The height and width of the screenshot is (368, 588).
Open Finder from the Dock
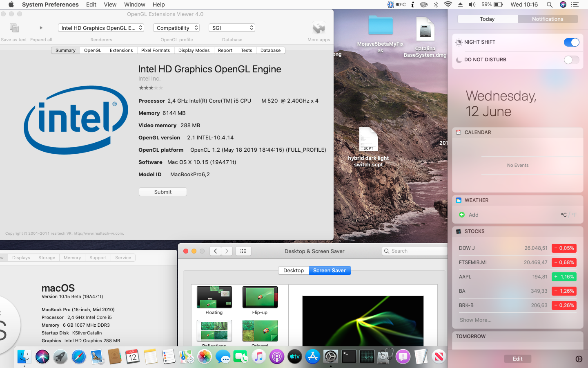24,357
